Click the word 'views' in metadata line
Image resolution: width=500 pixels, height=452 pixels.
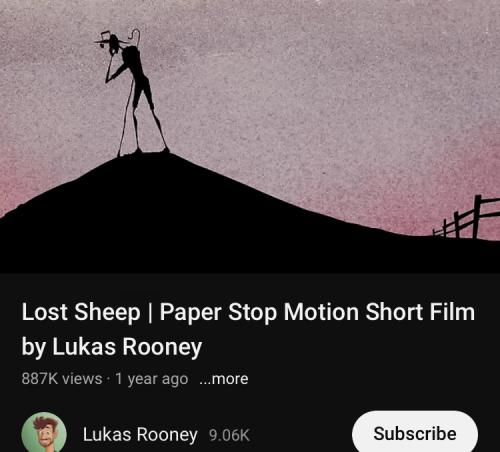coord(82,379)
